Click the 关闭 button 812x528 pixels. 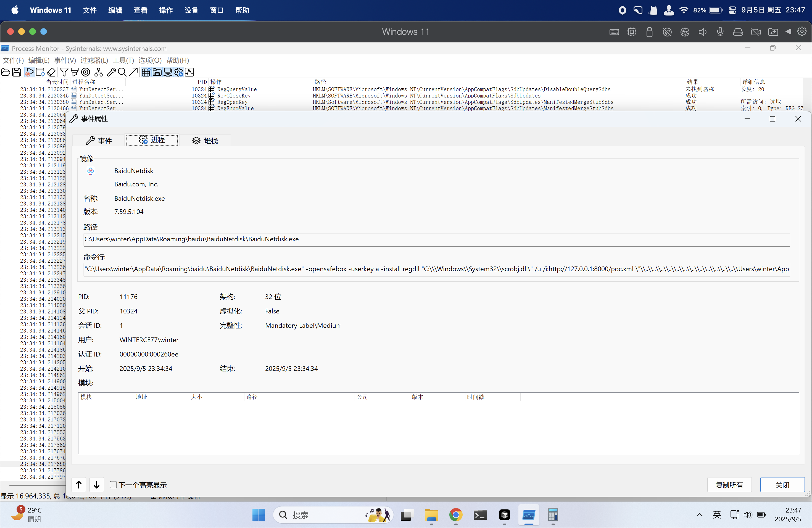[x=782, y=485]
